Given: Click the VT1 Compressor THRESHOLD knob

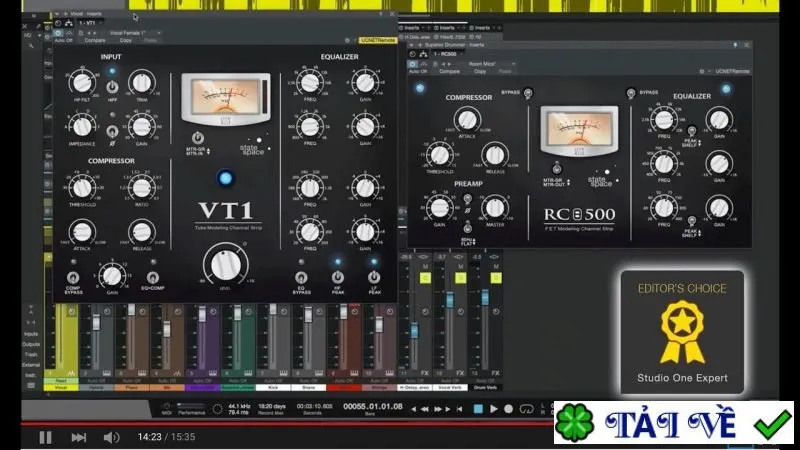Looking at the screenshot, I should tap(82, 188).
